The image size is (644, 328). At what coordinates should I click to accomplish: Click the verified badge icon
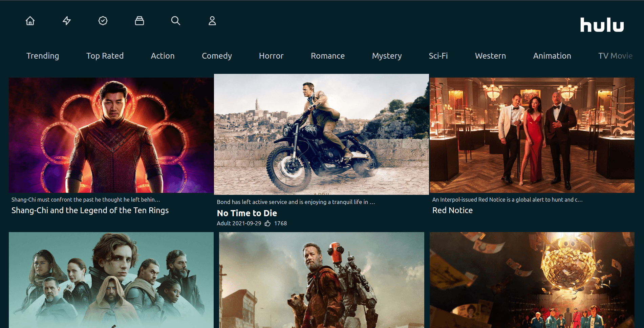click(103, 21)
